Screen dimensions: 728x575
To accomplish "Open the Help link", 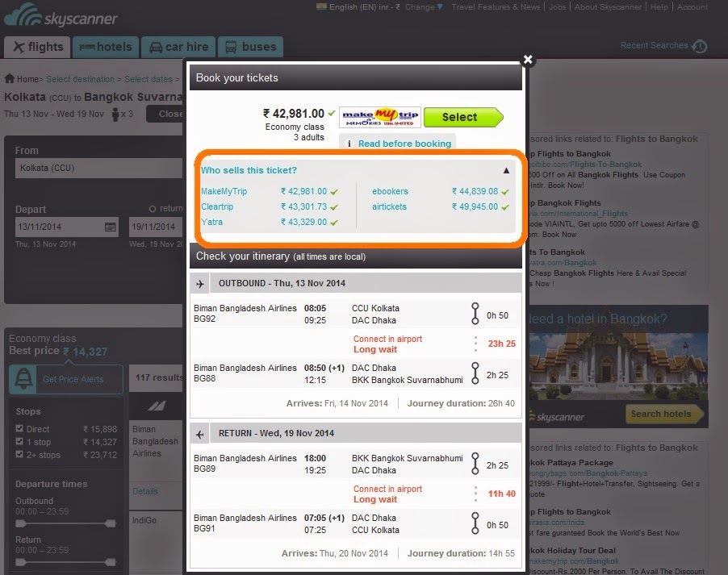I will (659, 7).
